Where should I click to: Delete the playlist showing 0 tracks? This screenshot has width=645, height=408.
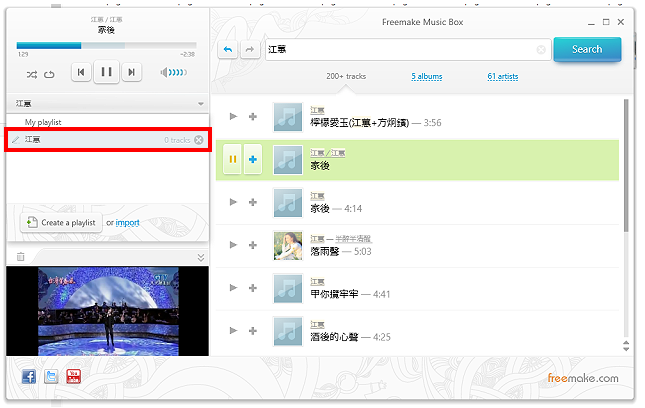point(199,140)
